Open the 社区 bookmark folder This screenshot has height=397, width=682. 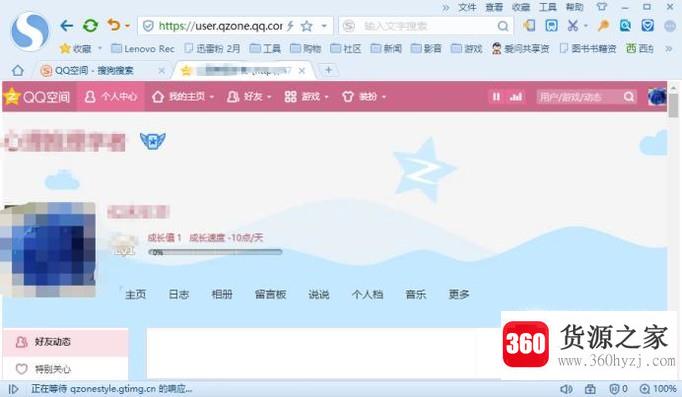pyautogui.click(x=346, y=48)
